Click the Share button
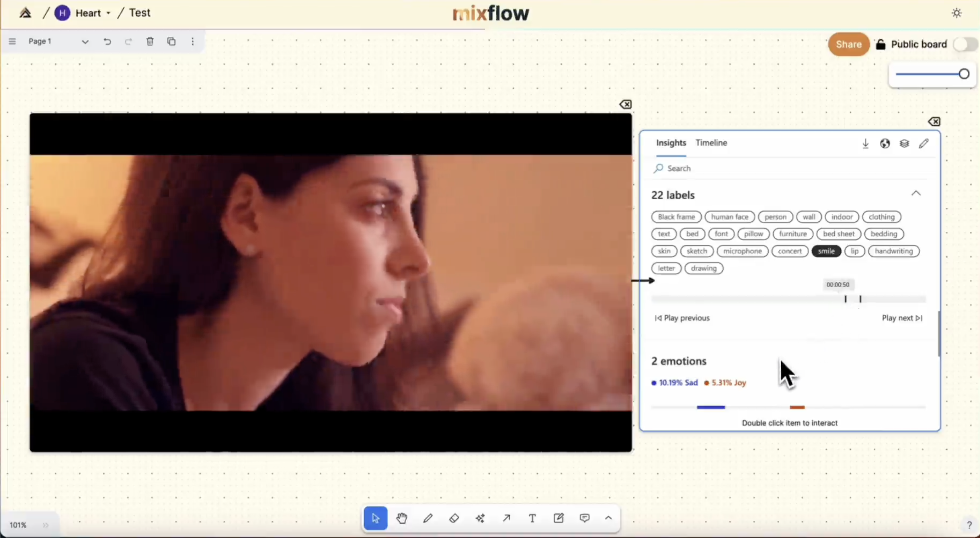The image size is (980, 538). coord(848,44)
